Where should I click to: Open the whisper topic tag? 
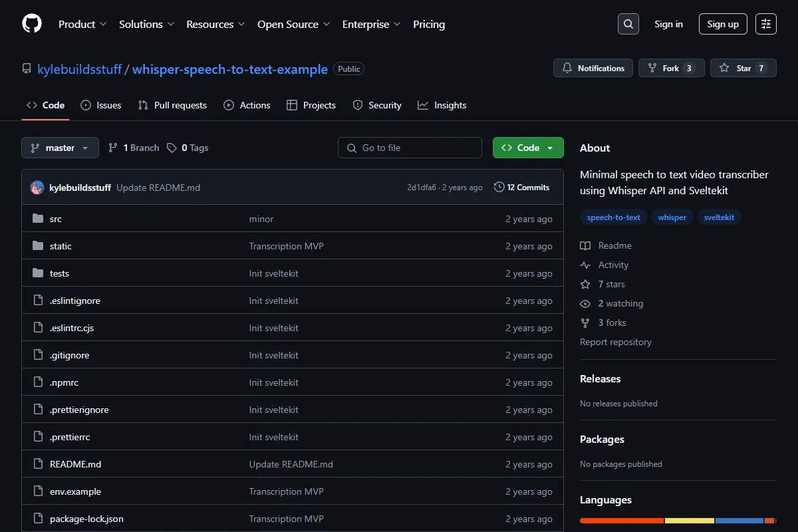tap(672, 217)
